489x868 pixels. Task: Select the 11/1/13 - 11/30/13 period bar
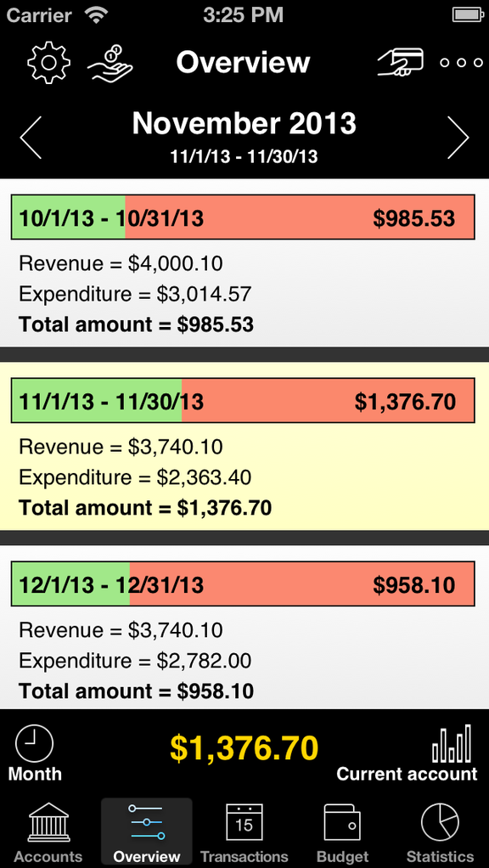pyautogui.click(x=243, y=401)
